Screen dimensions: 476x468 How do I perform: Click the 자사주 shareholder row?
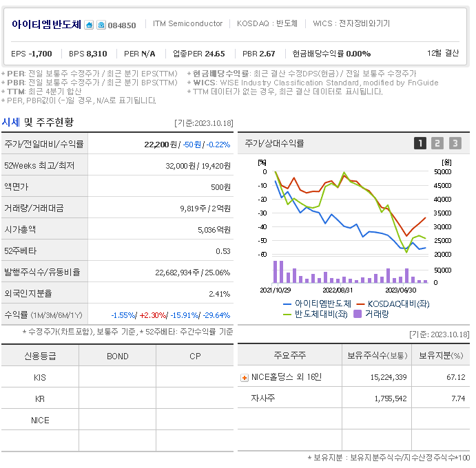click(353, 398)
